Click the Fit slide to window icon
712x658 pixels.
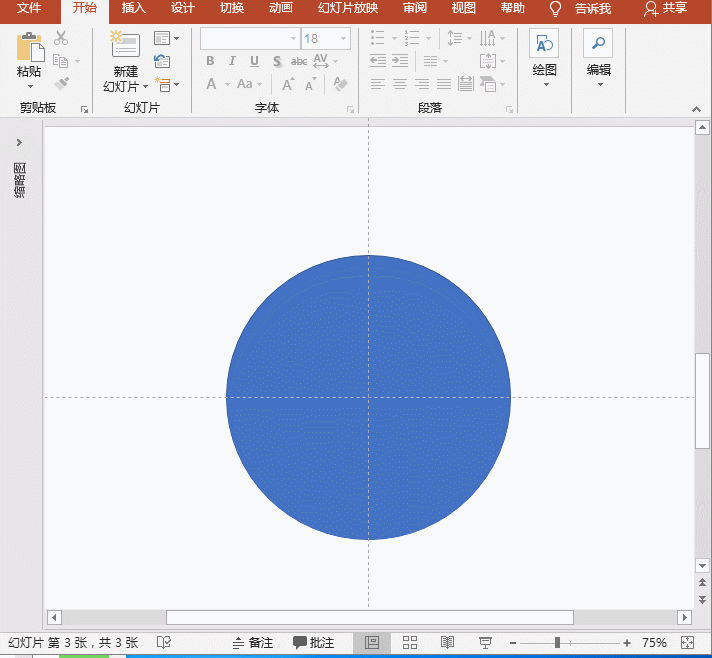[688, 643]
